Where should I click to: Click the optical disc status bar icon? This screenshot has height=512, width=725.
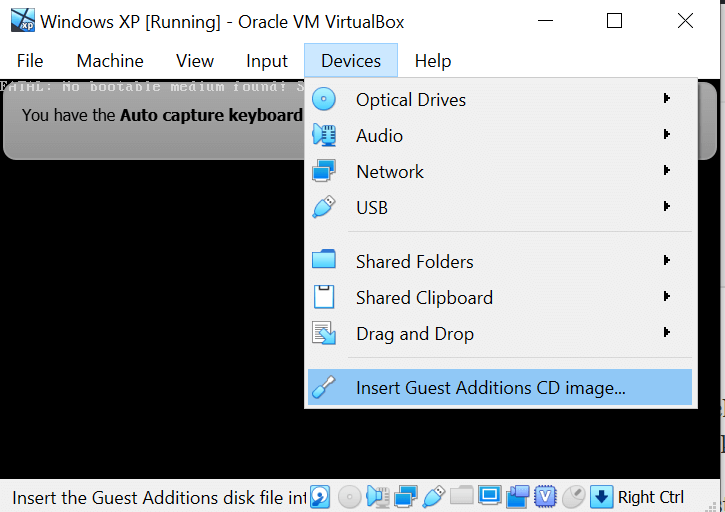coord(349,496)
